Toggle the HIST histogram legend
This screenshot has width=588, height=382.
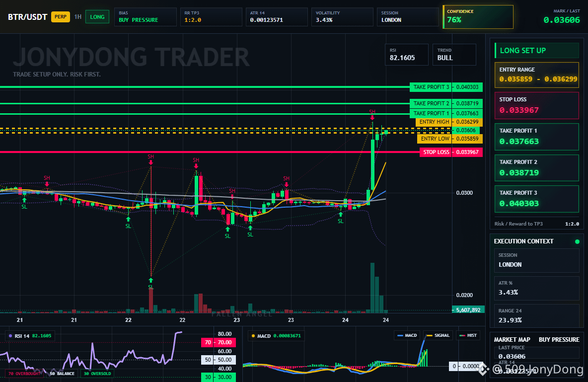468,335
